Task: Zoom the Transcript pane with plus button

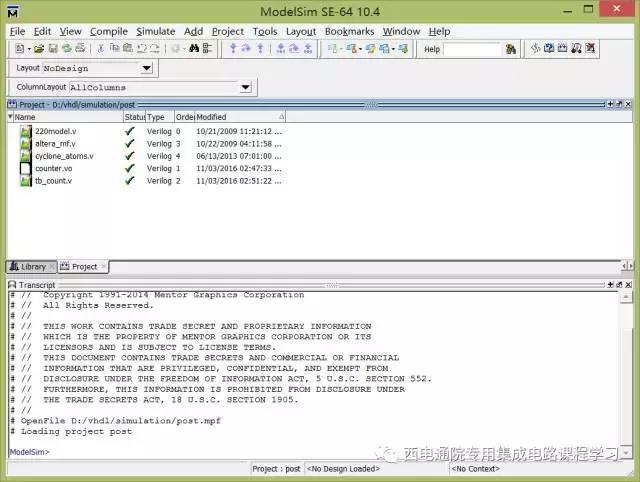Action: [610, 284]
